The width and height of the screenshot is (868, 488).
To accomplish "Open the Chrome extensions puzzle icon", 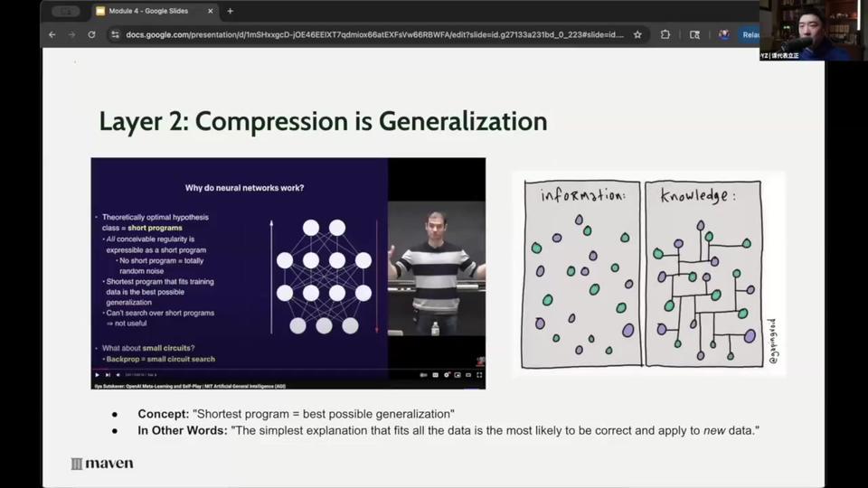I will point(665,34).
